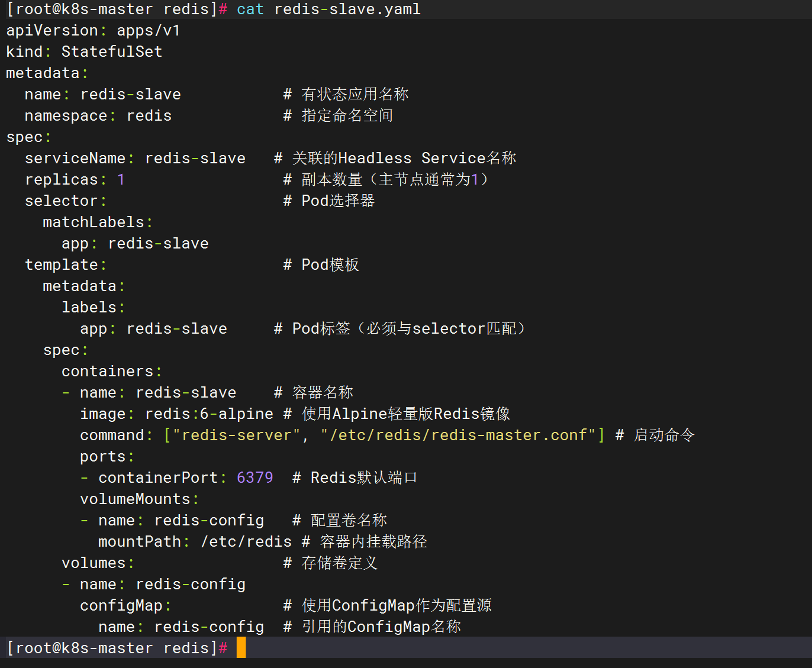The height and width of the screenshot is (668, 812).
Task: Click the 'configMap:' key
Action: click(x=126, y=606)
